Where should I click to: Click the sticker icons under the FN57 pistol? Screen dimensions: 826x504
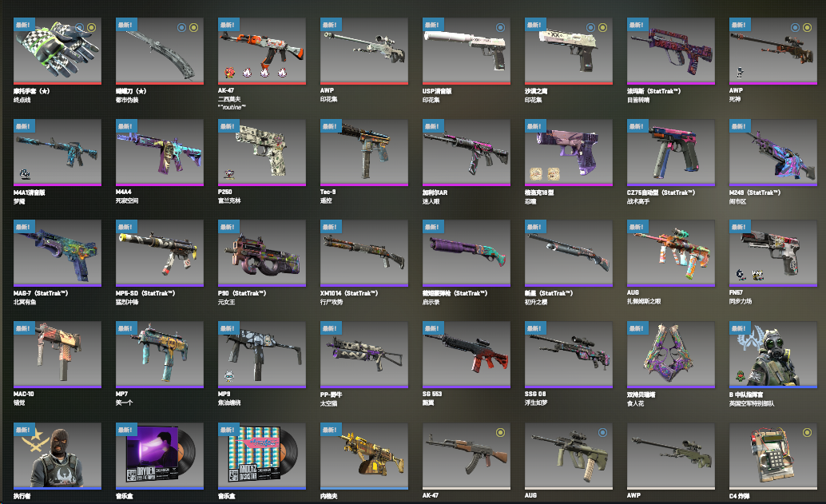tap(750, 275)
